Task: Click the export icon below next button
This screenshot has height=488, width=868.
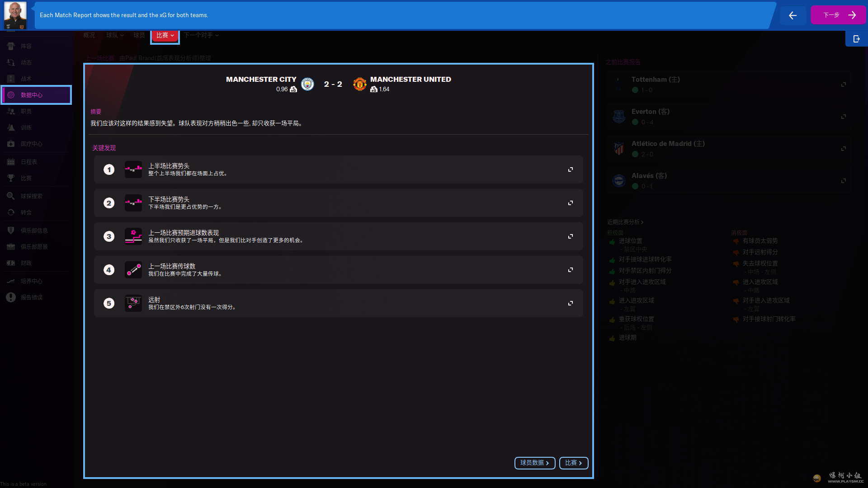Action: (x=856, y=39)
